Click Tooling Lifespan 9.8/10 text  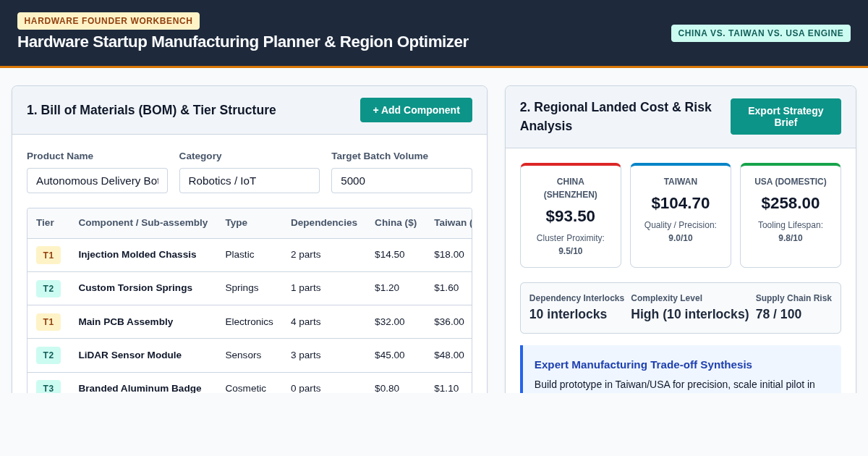click(x=791, y=232)
